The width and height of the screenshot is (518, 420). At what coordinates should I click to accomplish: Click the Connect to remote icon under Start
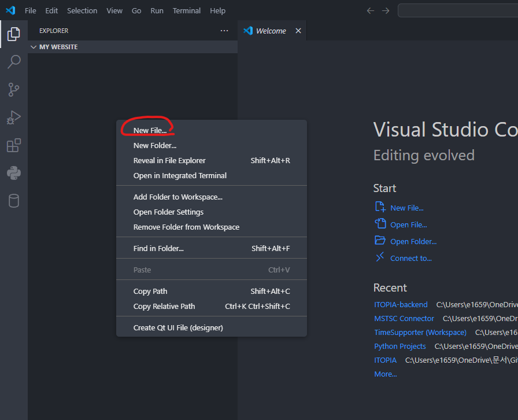pyautogui.click(x=380, y=257)
